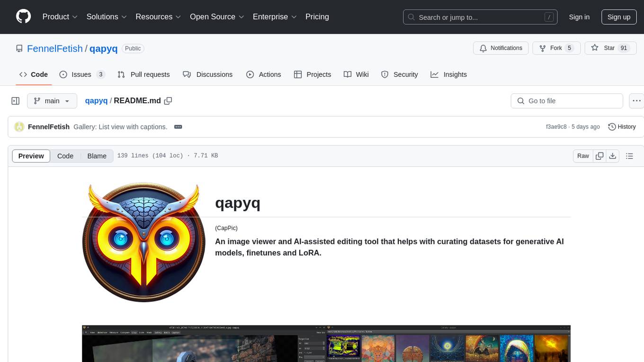Focus the Go to file field
Viewport: 644px width, 362px height.
pyautogui.click(x=567, y=101)
